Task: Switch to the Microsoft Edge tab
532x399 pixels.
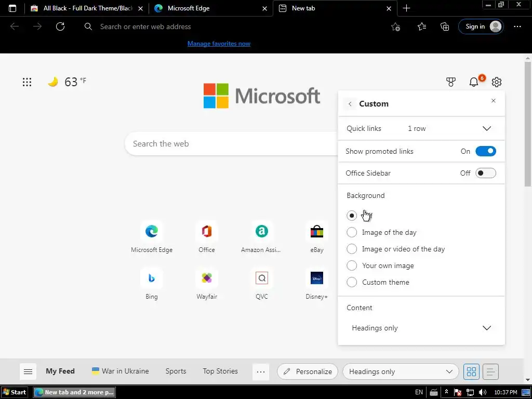Action: 210,8
